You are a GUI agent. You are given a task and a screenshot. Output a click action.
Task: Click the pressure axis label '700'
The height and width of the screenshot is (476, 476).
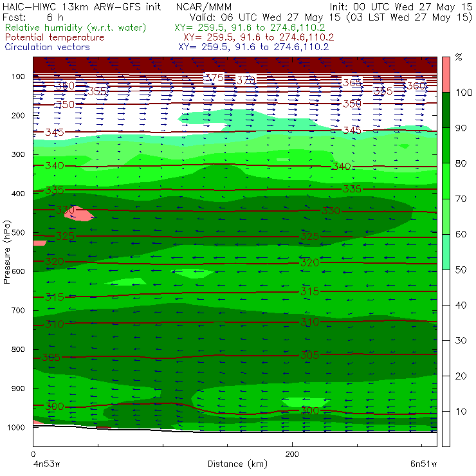(x=18, y=311)
